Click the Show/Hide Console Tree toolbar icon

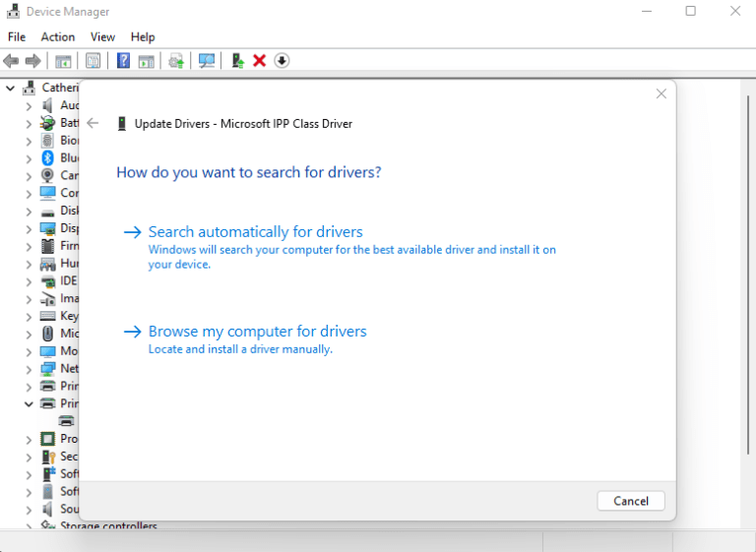click(63, 61)
